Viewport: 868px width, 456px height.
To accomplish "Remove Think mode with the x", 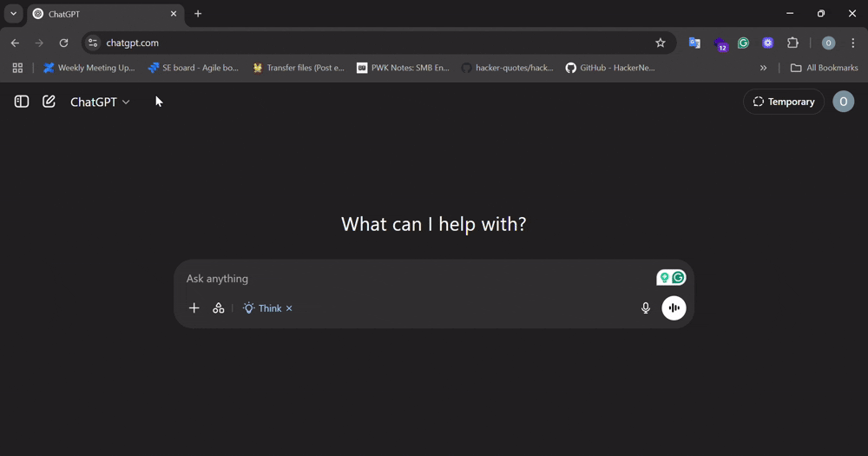I will tap(289, 308).
